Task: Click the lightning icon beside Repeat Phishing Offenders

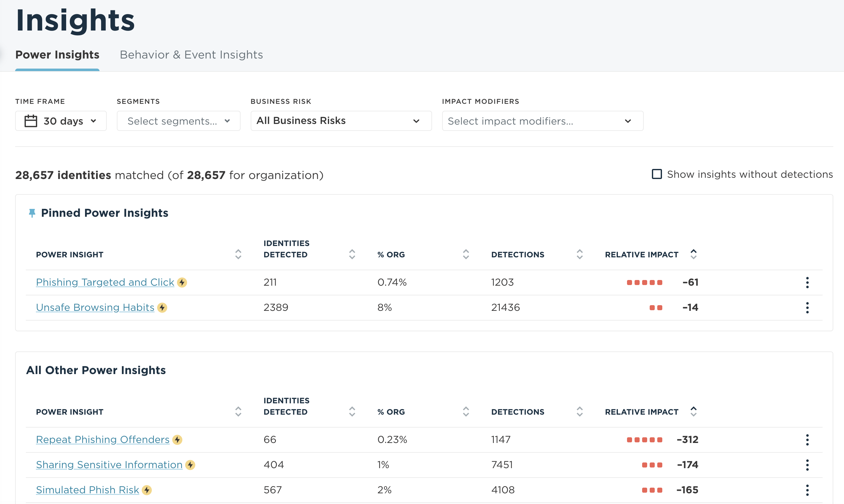Action: (177, 440)
